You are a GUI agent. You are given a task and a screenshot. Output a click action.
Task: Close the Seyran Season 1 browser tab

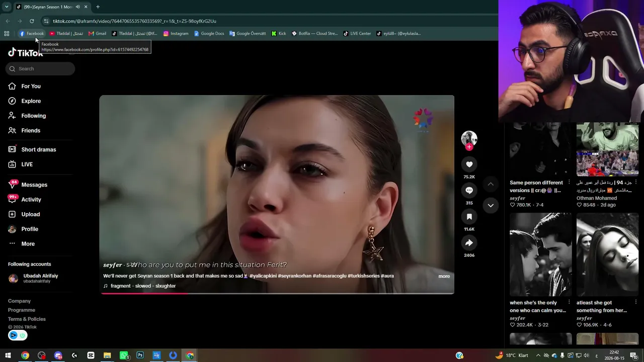pos(86,7)
